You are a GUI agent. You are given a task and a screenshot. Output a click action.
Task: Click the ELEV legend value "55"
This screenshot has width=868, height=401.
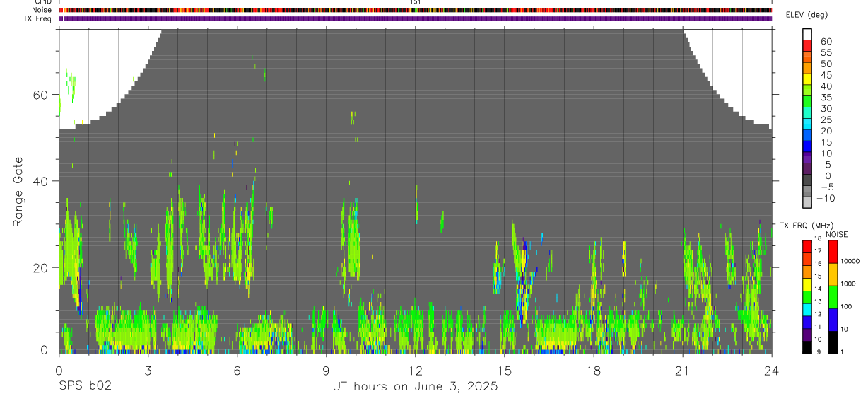826,53
